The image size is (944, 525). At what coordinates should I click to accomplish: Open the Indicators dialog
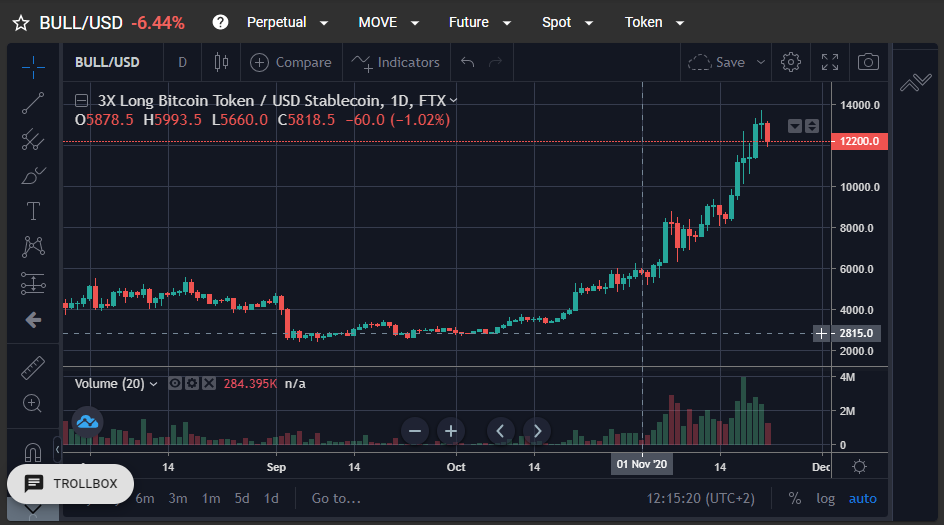(396, 62)
